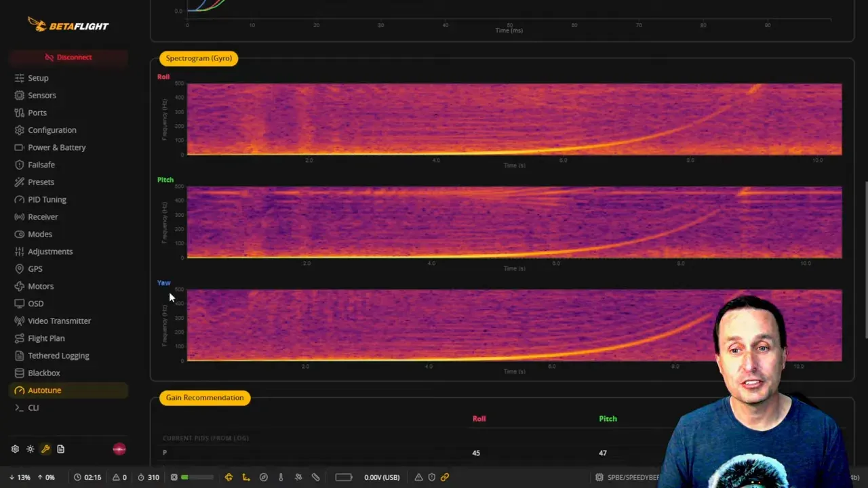Click the SPBE/SPEEDYBEE target label
The width and height of the screenshot is (868, 488).
point(633,477)
